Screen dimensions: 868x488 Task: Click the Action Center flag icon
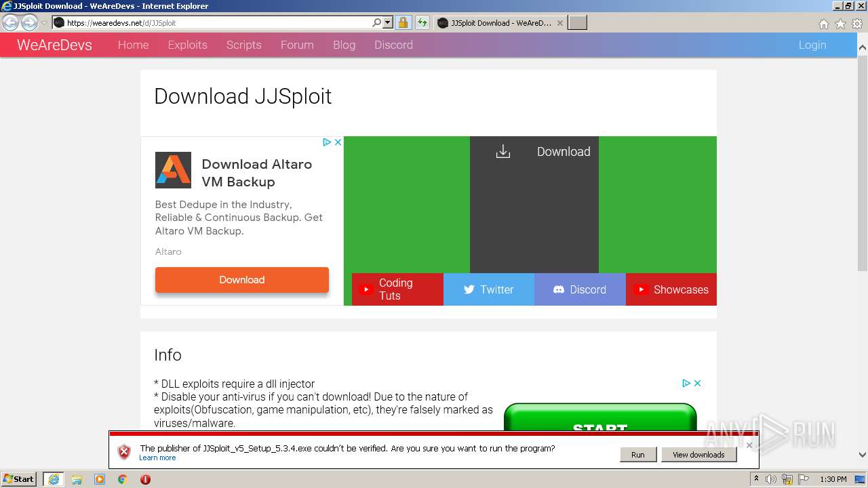pos(804,479)
